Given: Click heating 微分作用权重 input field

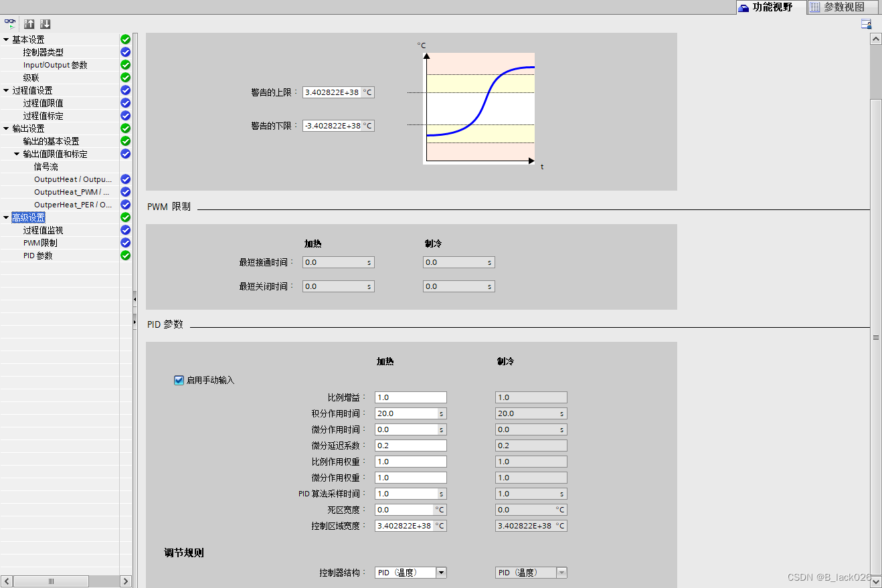Looking at the screenshot, I should [x=411, y=478].
